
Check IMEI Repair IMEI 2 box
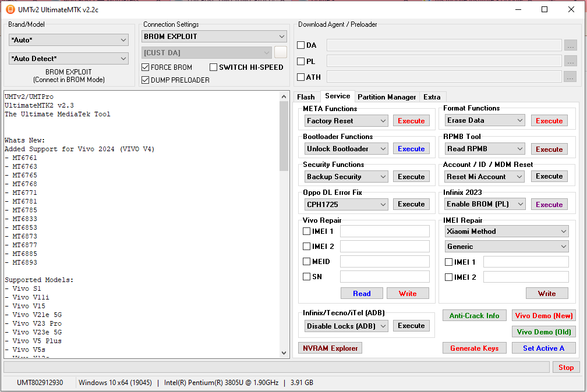[x=448, y=277]
